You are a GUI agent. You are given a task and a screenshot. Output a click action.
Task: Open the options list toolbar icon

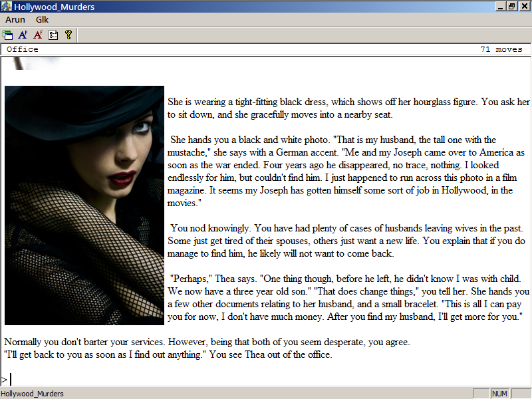click(x=53, y=35)
